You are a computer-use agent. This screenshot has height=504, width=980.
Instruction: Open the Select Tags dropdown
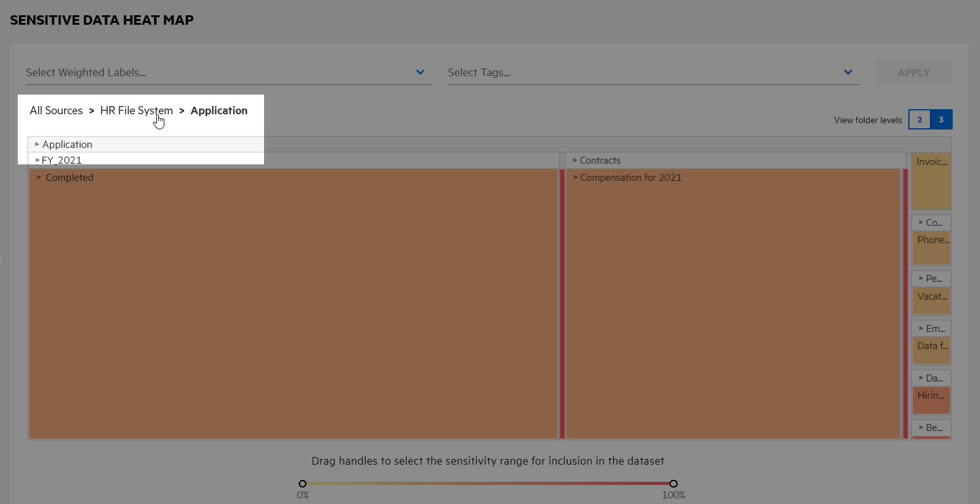click(x=647, y=72)
